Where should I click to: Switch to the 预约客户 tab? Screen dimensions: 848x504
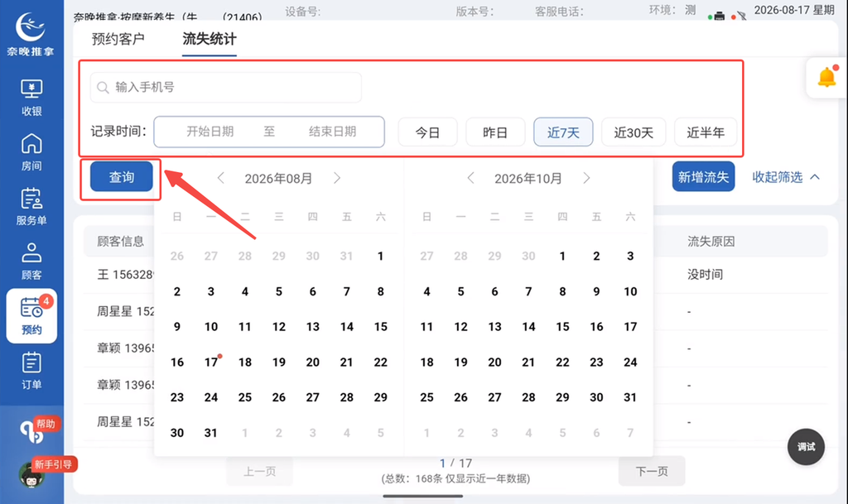click(x=118, y=39)
